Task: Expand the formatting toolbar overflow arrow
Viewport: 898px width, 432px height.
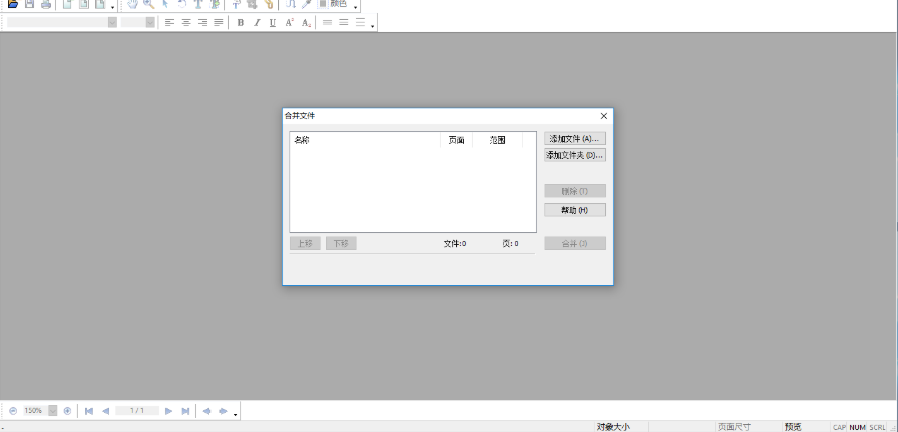Action: click(373, 27)
